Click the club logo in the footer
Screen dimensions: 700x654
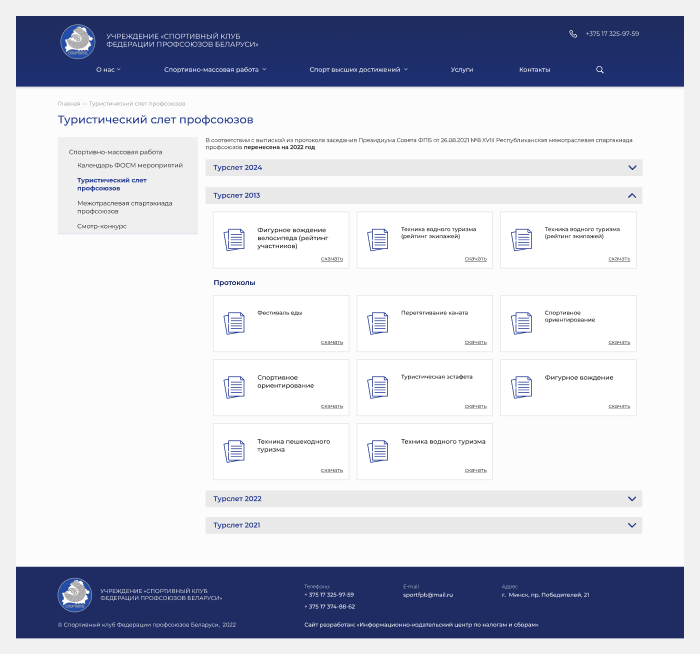point(75,595)
